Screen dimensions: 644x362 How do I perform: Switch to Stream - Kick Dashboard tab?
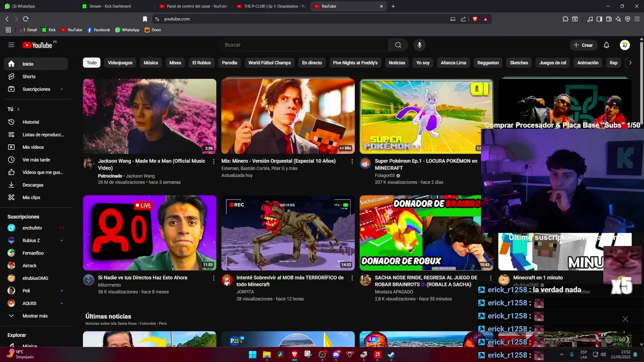point(117,6)
